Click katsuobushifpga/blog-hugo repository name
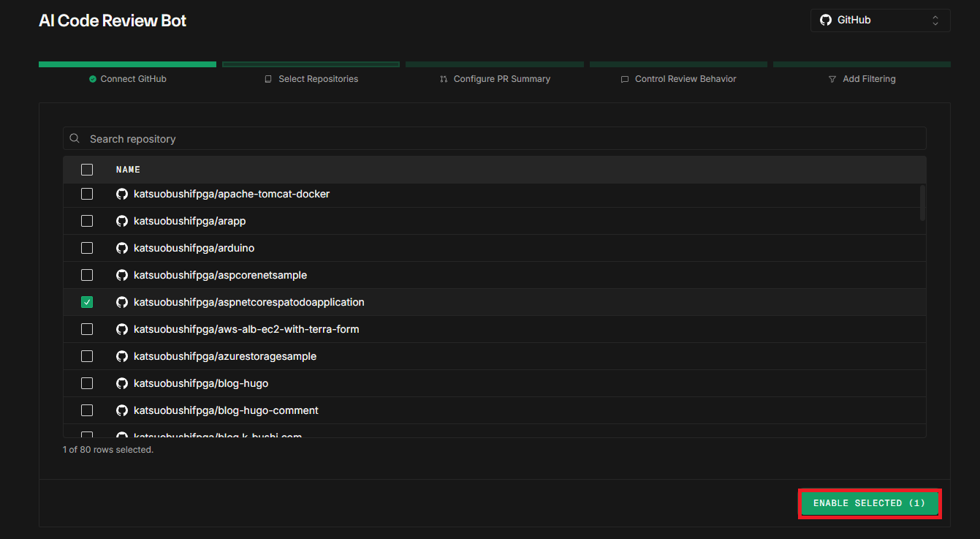Viewport: 980px width, 539px height. 201,383
